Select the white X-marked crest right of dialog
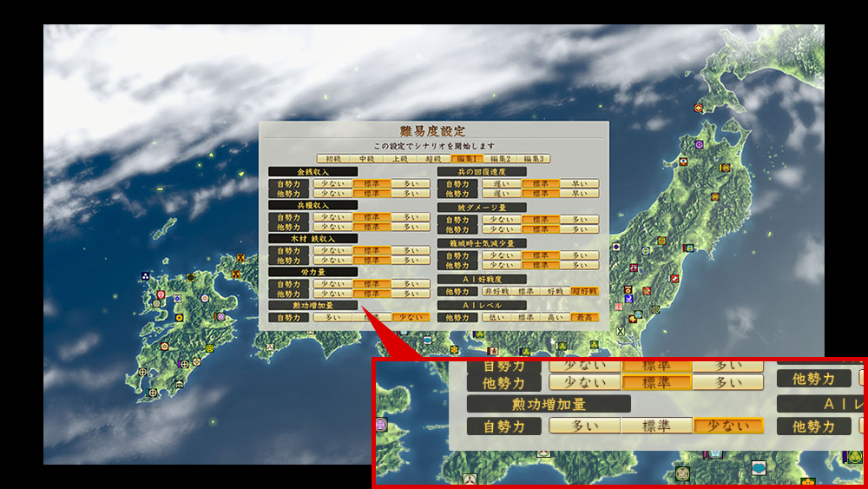Screen dimensions: 868x489 click(620, 331)
